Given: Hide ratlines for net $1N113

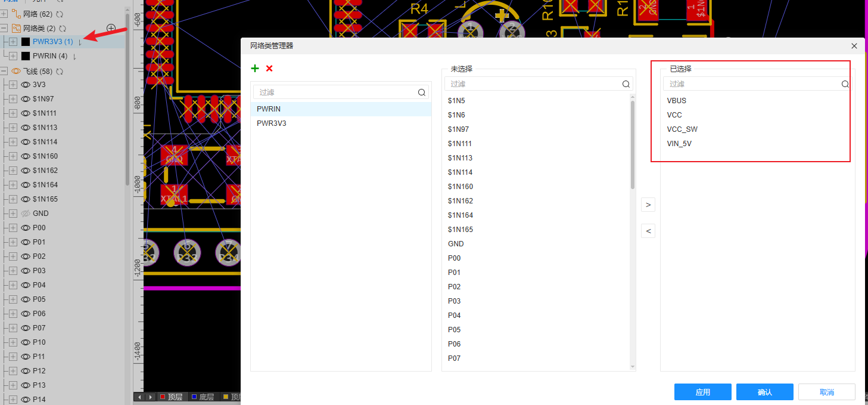Looking at the screenshot, I should (26, 128).
